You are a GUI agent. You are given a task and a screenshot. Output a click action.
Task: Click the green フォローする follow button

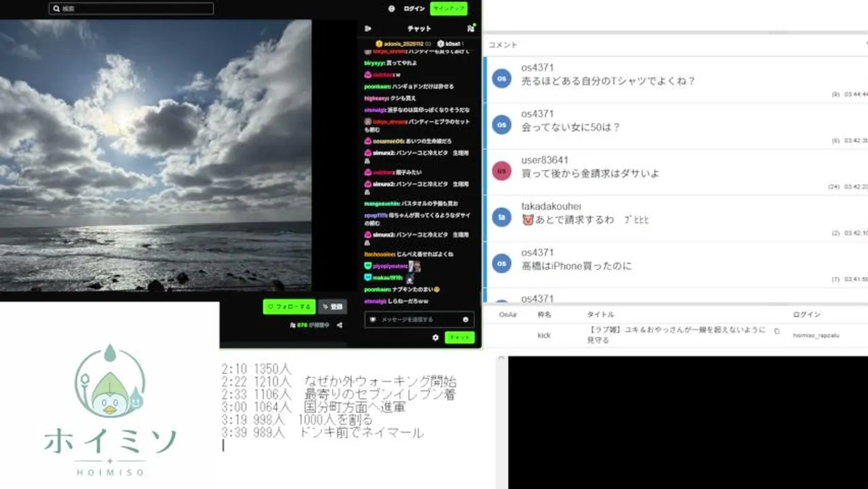[x=289, y=307]
